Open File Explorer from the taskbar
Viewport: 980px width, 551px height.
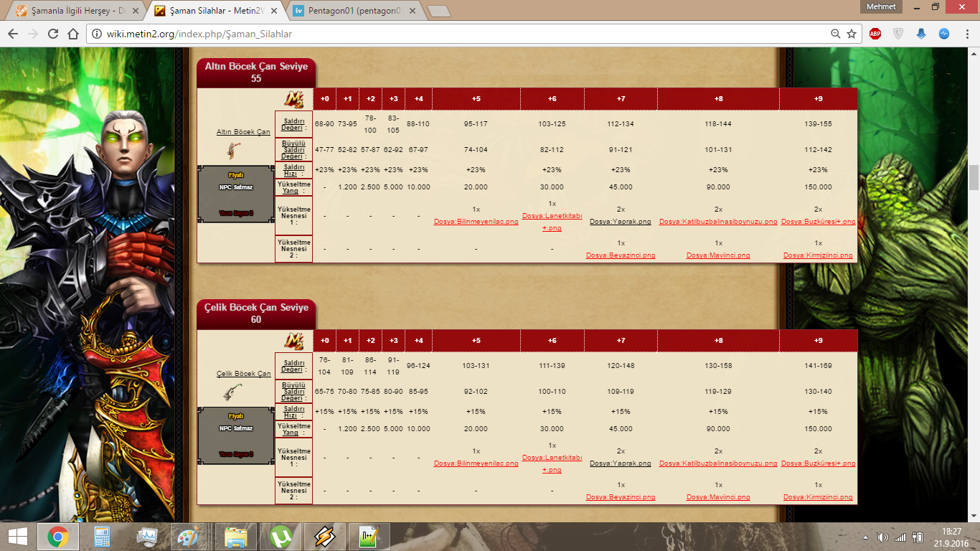(x=235, y=536)
